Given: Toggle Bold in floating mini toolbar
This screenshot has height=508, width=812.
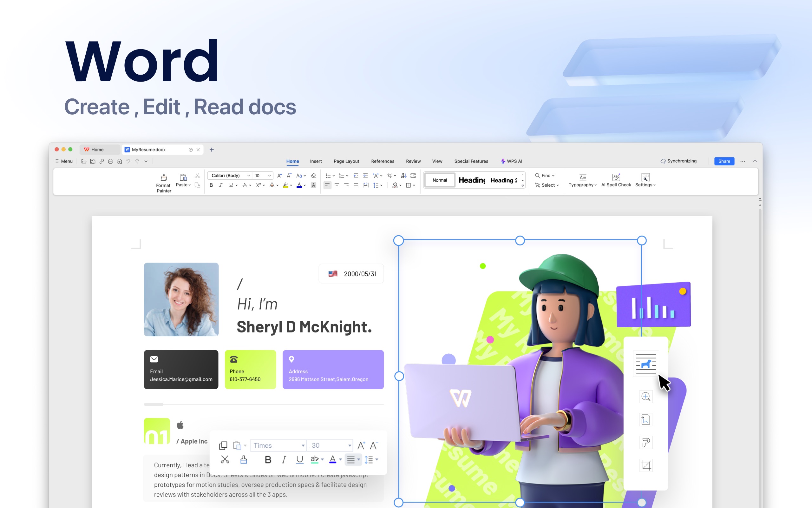Looking at the screenshot, I should click(268, 460).
